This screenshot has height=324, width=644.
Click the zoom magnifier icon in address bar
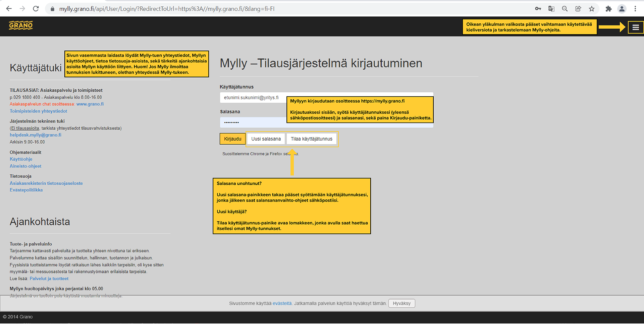[565, 9]
